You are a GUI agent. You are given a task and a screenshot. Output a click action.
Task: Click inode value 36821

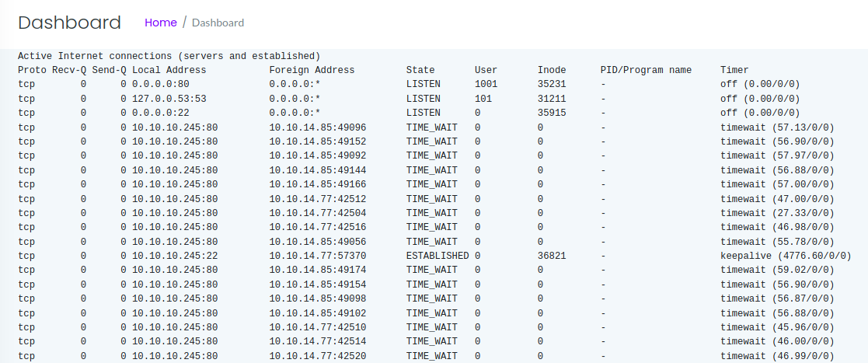[552, 256]
